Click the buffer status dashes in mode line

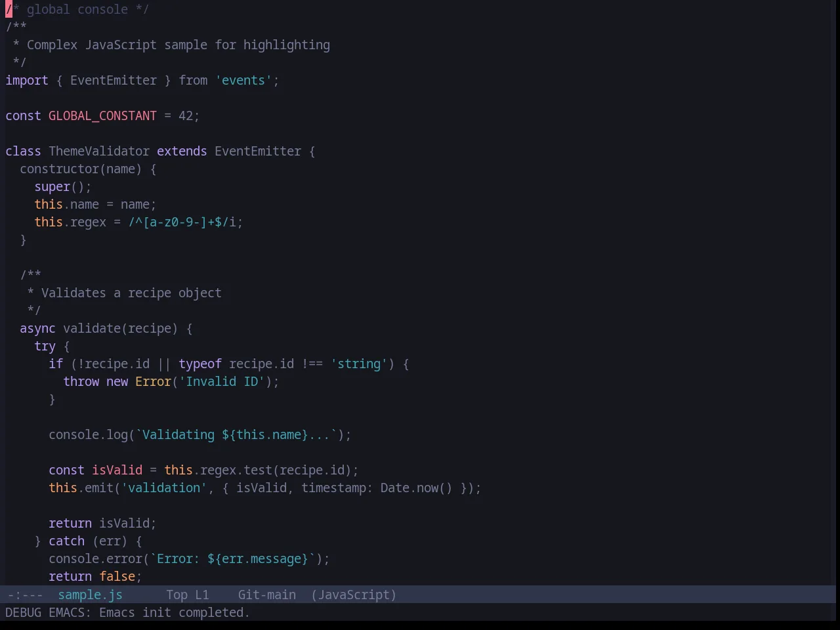pos(25,595)
